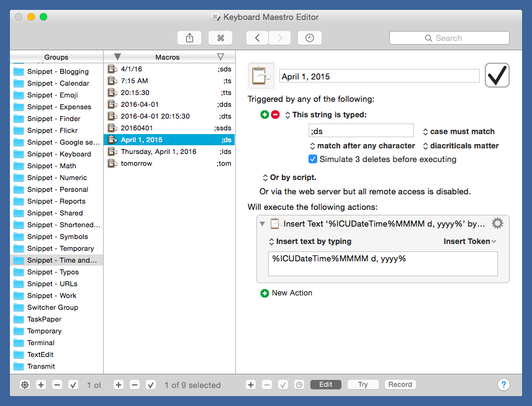Screen dimensions: 532x406
Task: Select the tomorrow macro
Action: point(136,163)
